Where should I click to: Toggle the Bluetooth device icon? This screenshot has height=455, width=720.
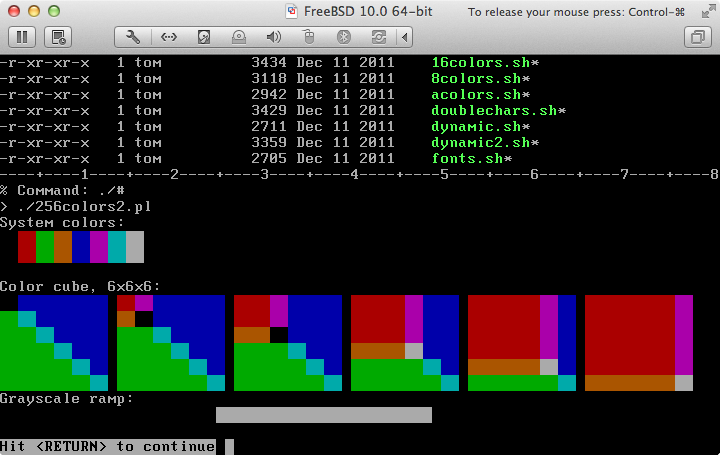tap(343, 37)
